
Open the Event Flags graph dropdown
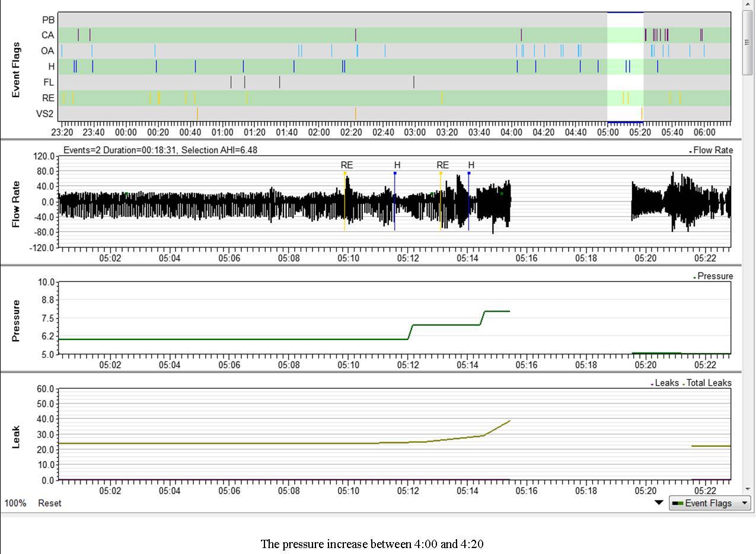[x=710, y=504]
